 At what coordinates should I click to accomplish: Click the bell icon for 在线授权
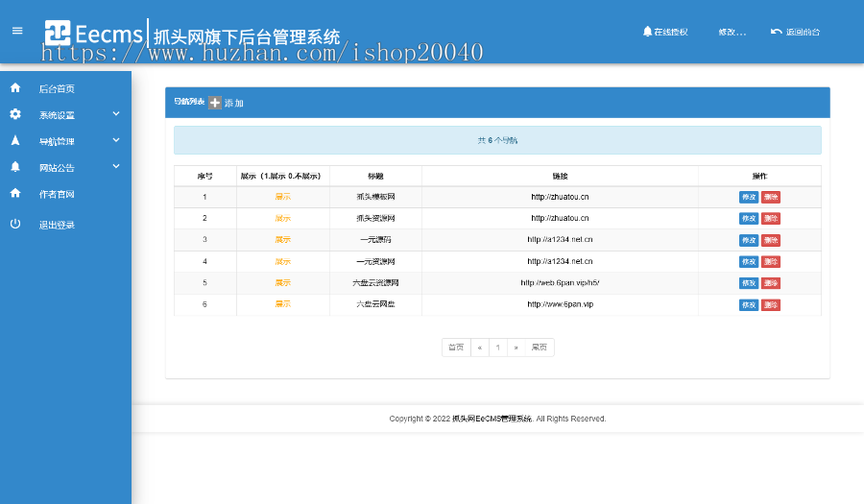(x=647, y=32)
